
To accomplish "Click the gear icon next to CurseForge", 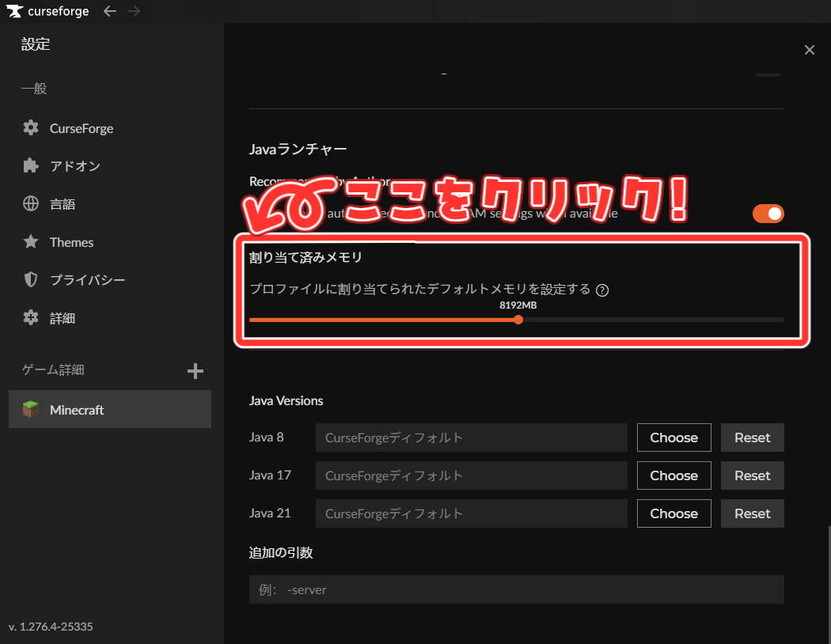I will [29, 127].
